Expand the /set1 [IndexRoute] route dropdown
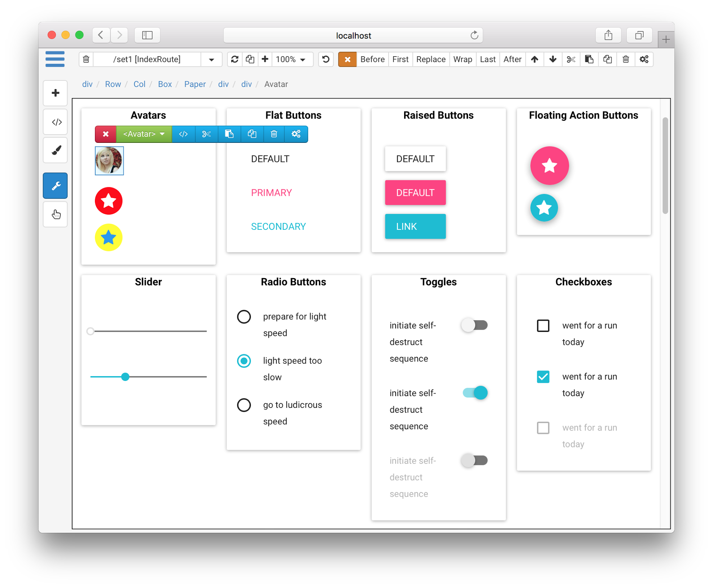713x588 pixels. point(211,60)
